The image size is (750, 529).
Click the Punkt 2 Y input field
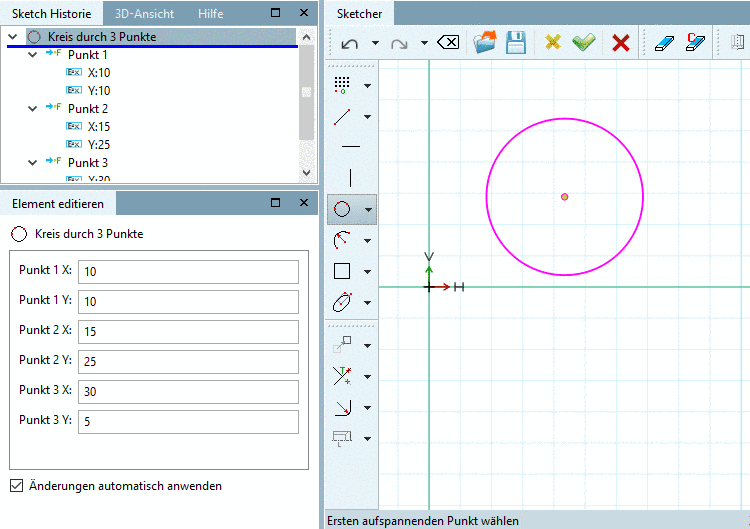coord(188,362)
